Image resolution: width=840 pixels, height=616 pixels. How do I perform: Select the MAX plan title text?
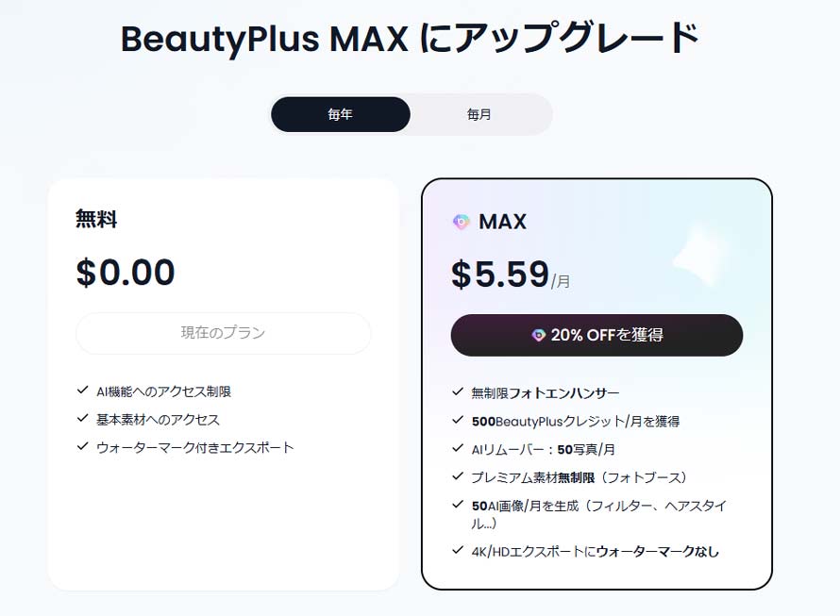tap(502, 223)
